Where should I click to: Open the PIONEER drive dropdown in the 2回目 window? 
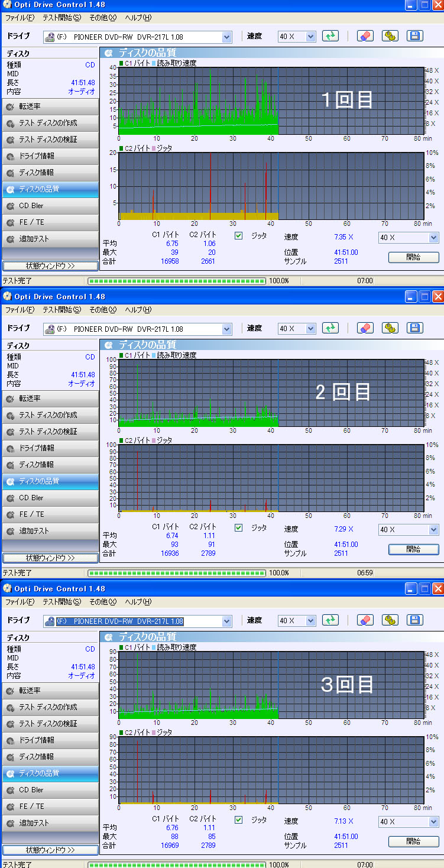(x=138, y=329)
